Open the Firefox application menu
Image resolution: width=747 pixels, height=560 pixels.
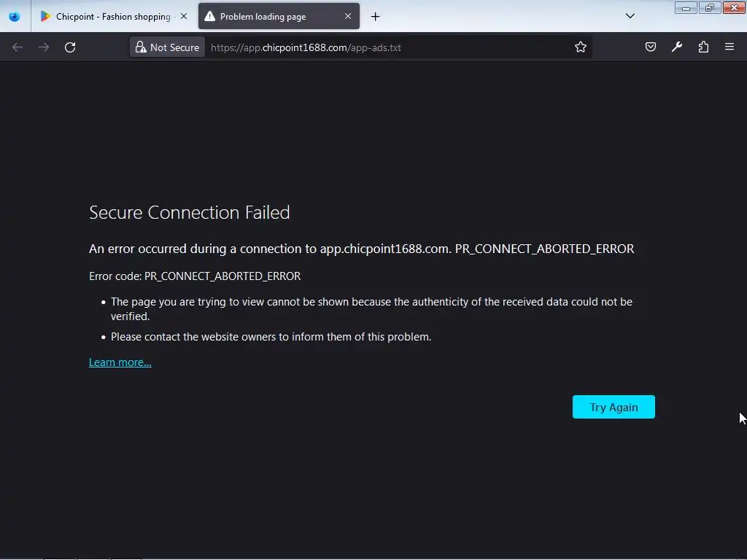729,47
